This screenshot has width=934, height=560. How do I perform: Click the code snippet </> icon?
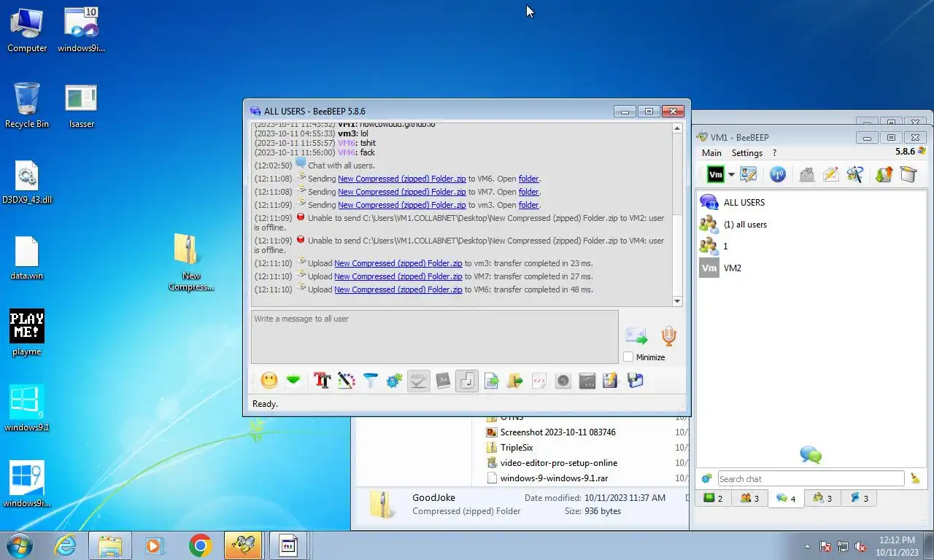(539, 381)
